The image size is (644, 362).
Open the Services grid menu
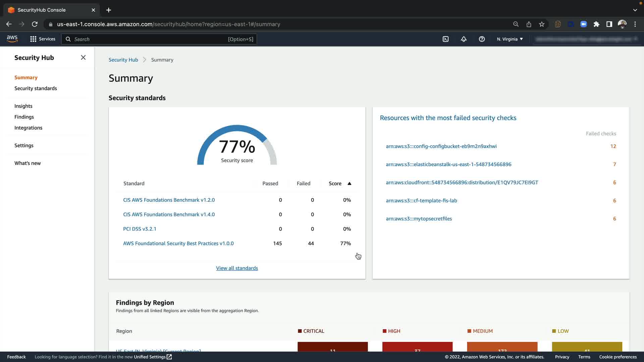[x=42, y=39]
